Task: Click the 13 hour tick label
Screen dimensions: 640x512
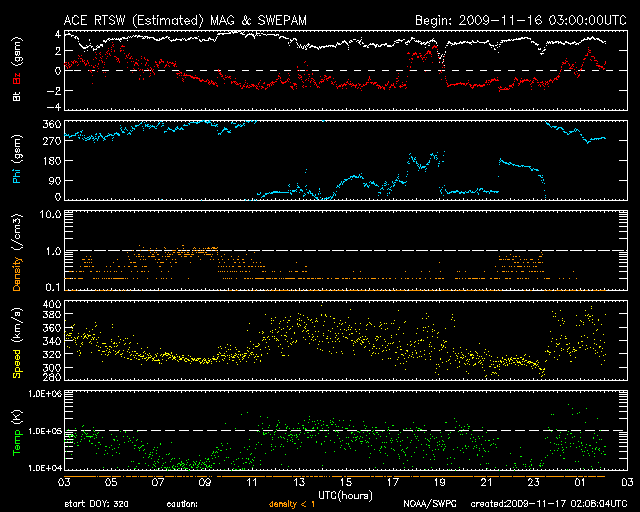Action: 298,482
